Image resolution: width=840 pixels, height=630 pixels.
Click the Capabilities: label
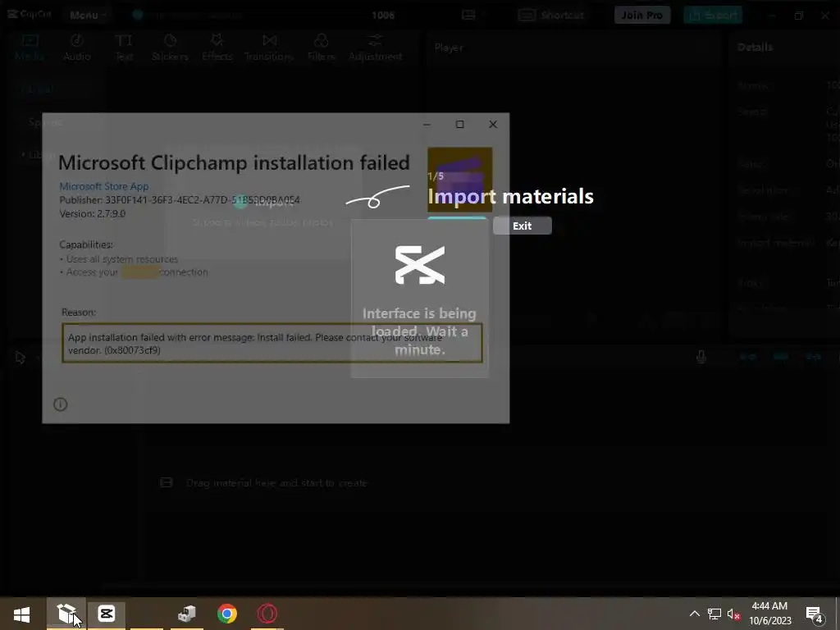pyautogui.click(x=86, y=244)
